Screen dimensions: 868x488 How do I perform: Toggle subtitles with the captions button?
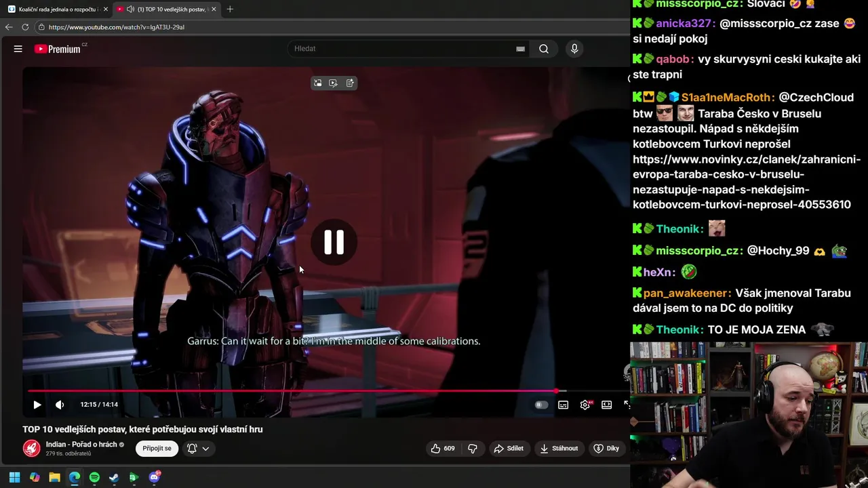[563, 405]
